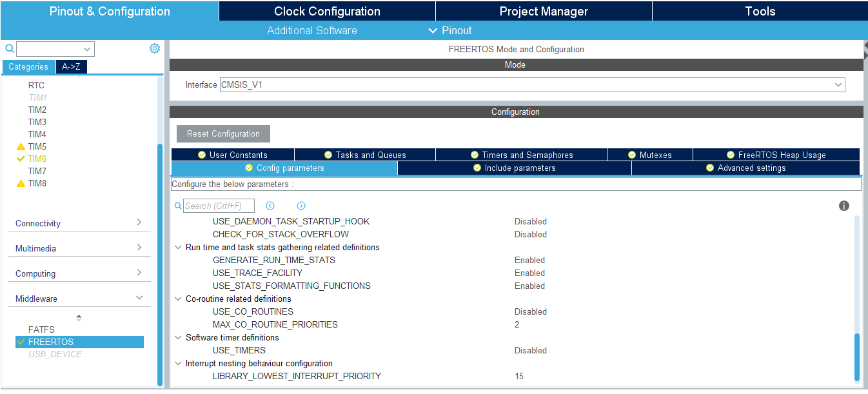Click magnifier icon beside parameter search box
Screen dimensions: 868x394
click(x=178, y=206)
